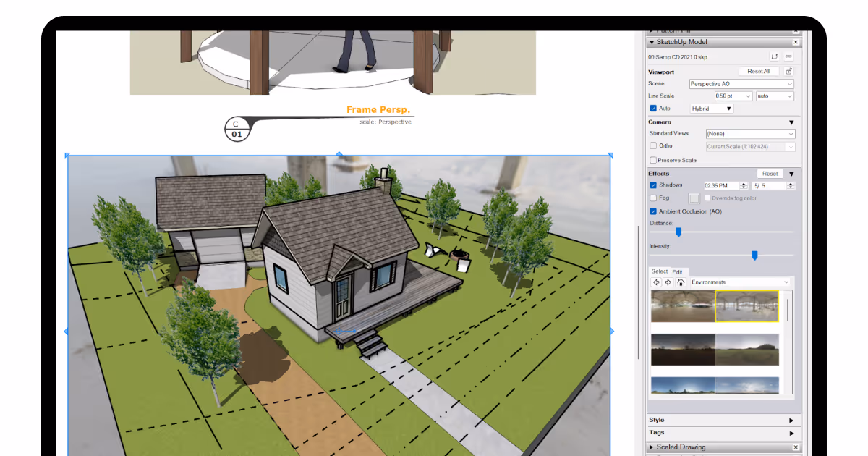Enable the Fog checkbox
The image size is (868, 456).
pyautogui.click(x=653, y=198)
